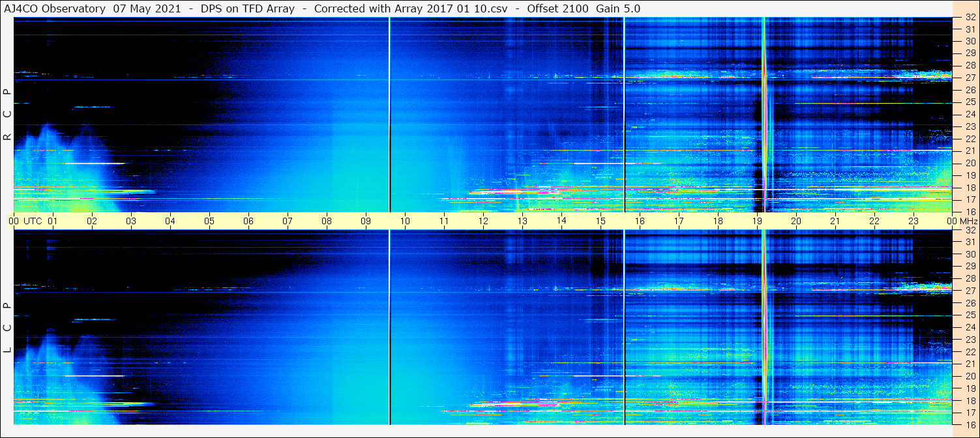Select the 20 MHz label on the upper RCP scale
980x438 pixels.
[970, 163]
